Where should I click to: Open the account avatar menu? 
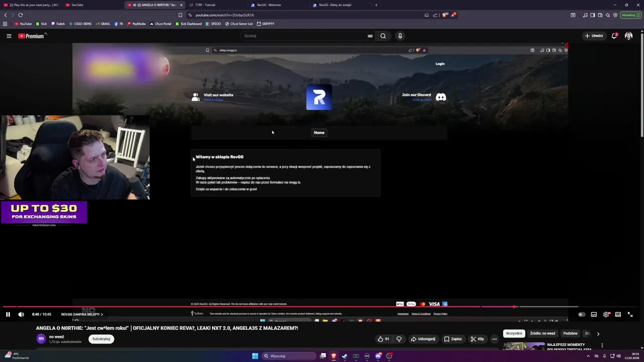click(628, 36)
